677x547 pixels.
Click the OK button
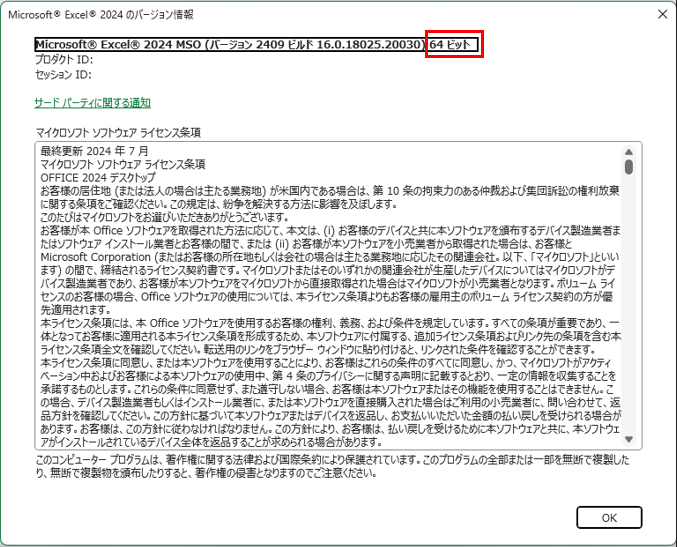[609, 517]
